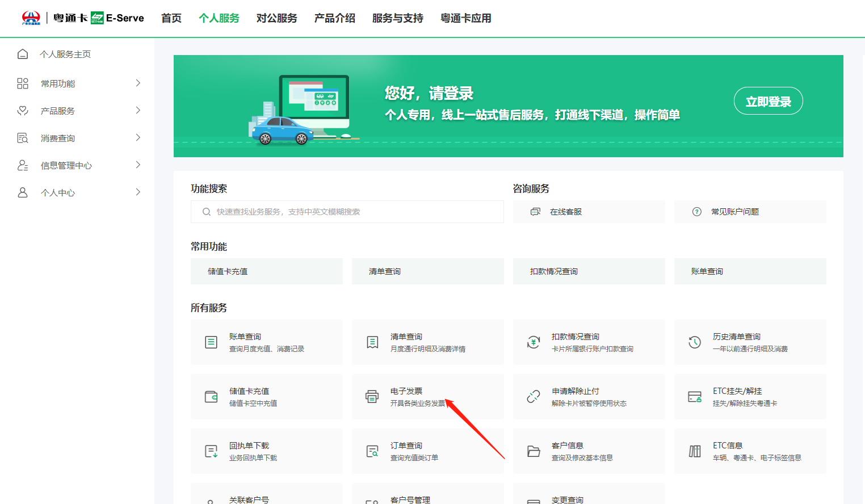Viewport: 865px width, 504px height.
Task: Select the 账单查询 service icon
Action: tap(211, 342)
